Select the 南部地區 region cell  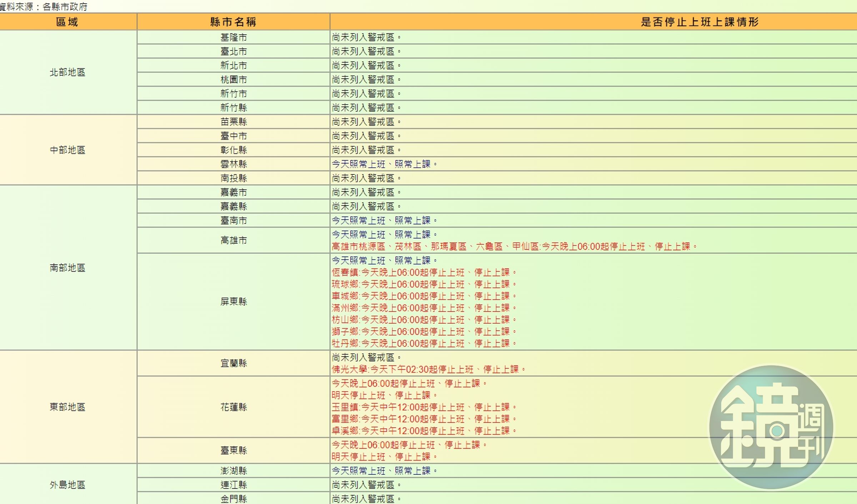pyautogui.click(x=67, y=268)
